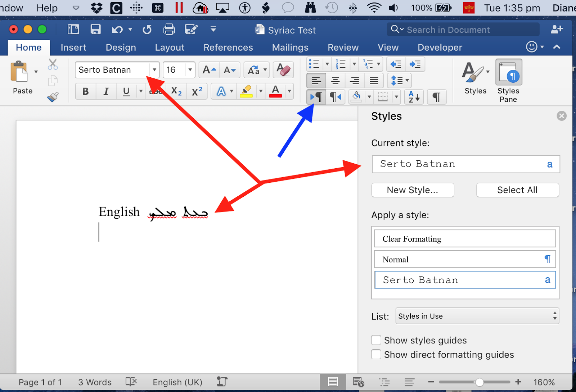Click the font size box showing 16
This screenshot has height=392, width=576.
175,70
